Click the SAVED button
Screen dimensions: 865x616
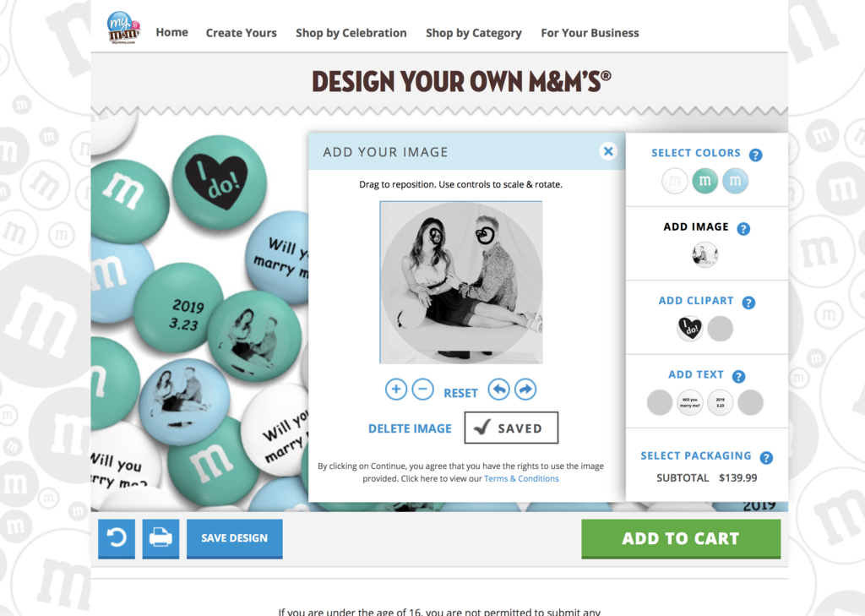pyautogui.click(x=511, y=428)
